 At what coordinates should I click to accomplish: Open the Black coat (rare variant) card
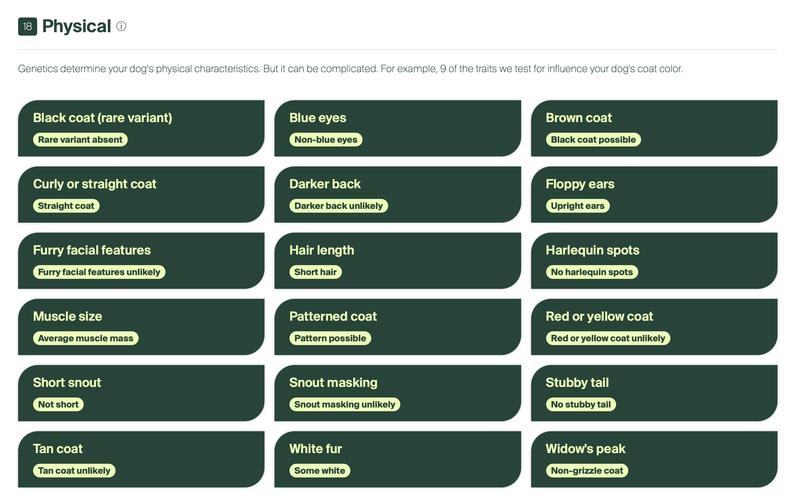(x=141, y=128)
